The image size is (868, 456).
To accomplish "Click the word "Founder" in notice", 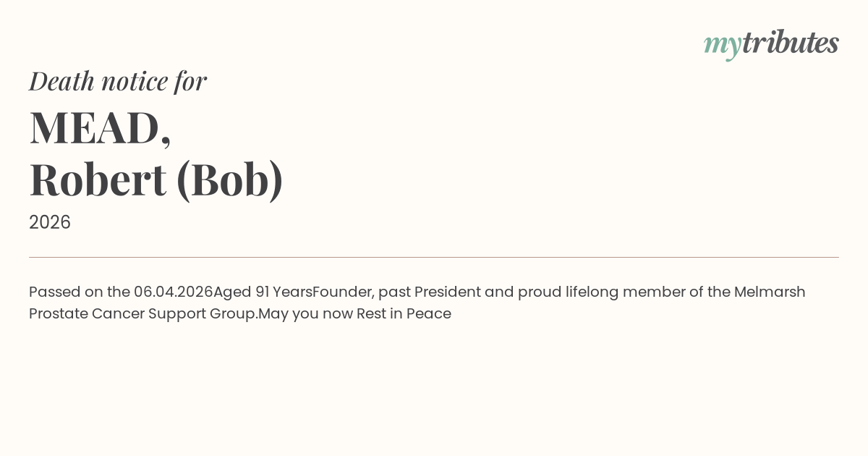I will pyautogui.click(x=342, y=292).
